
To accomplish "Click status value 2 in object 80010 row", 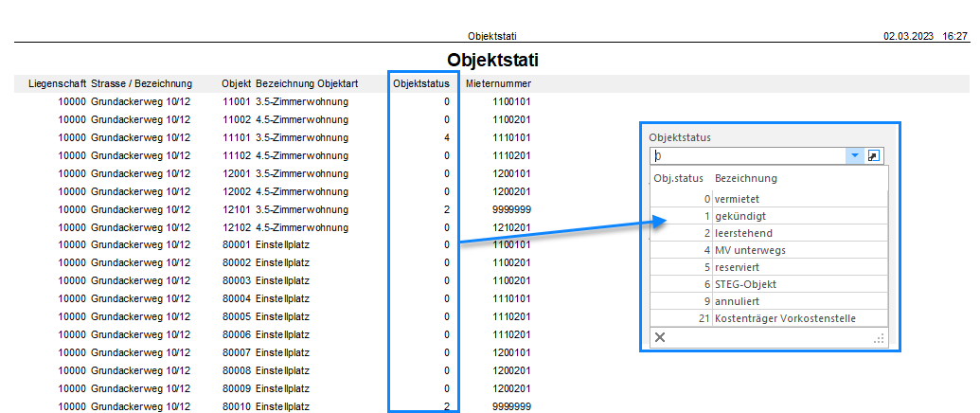I will point(447,406).
